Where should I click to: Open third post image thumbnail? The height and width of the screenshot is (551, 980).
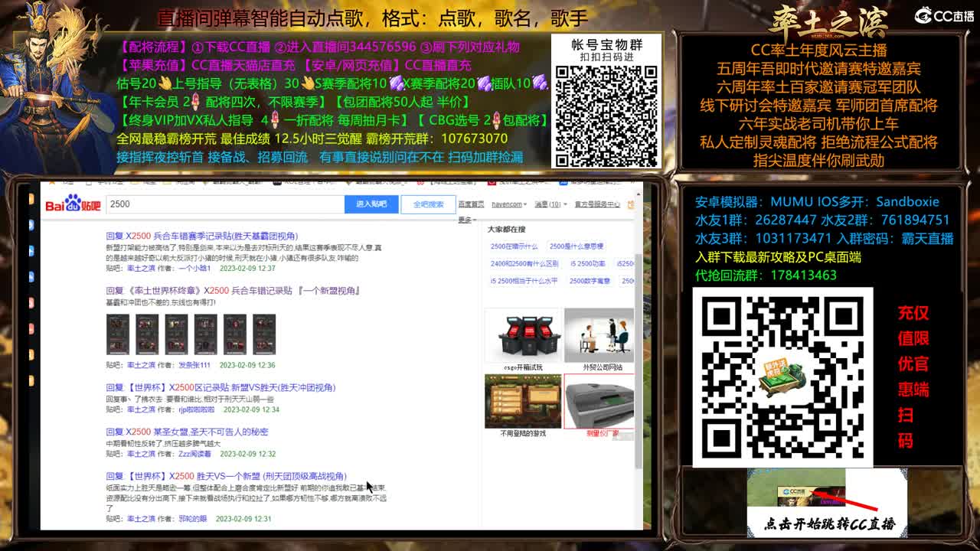tap(176, 334)
